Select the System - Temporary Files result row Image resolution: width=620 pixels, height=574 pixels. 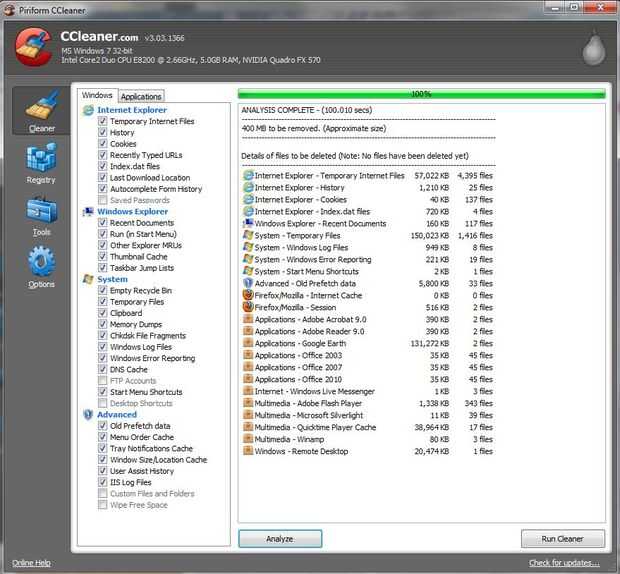368,235
